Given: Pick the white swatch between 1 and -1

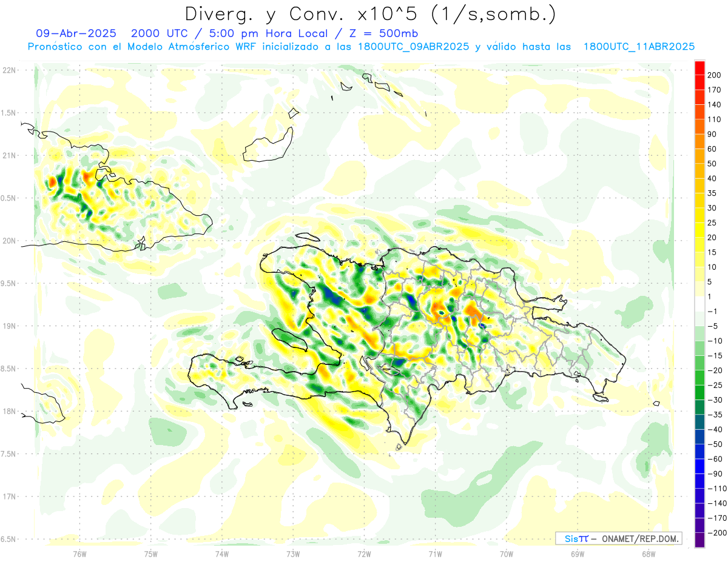Looking at the screenshot, I should click(699, 304).
